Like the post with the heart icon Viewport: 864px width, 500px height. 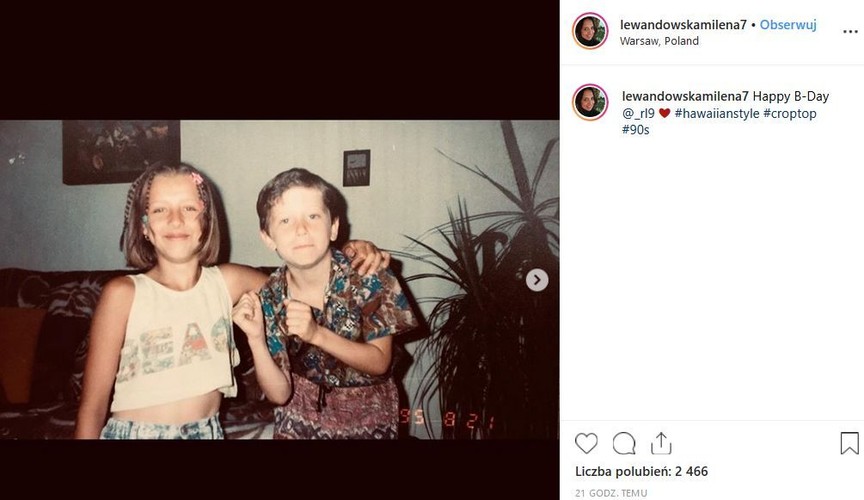[x=587, y=443]
